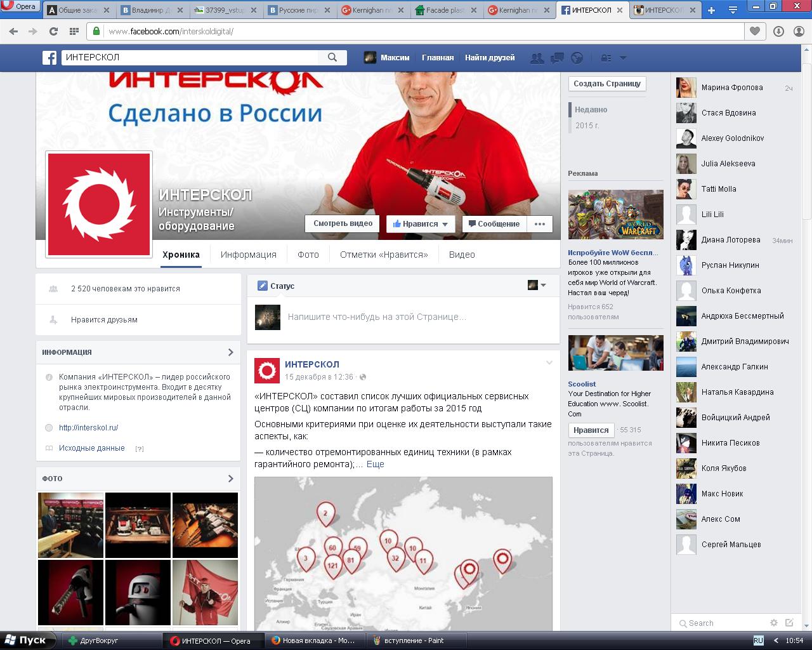Click the Facebook search magnifier icon
812x650 pixels.
(332, 57)
